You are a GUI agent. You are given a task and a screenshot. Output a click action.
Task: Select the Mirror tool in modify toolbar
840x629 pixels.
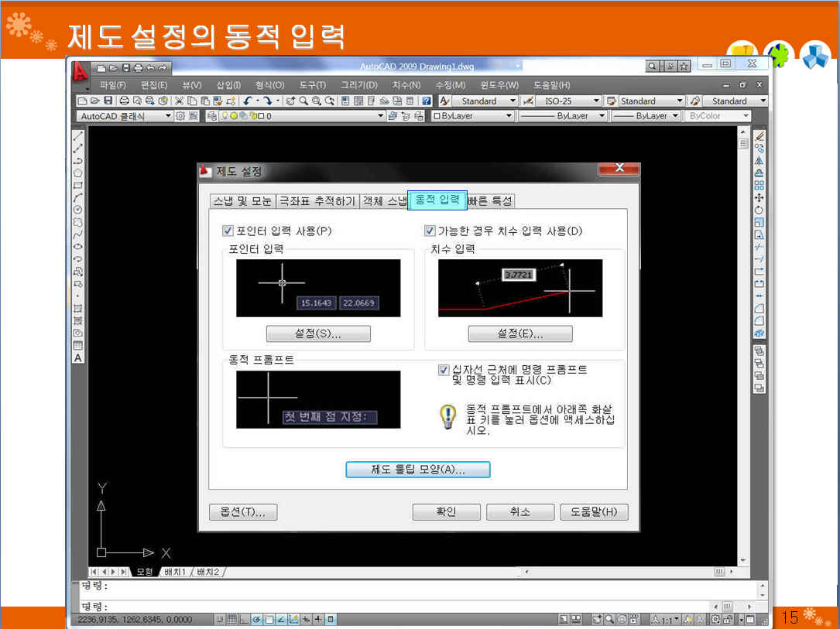pos(759,160)
